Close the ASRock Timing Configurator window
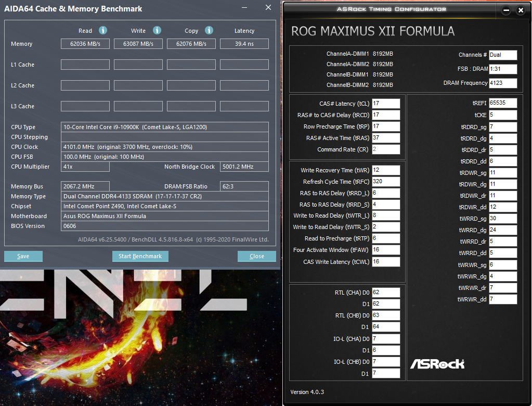The image size is (532, 406). [521, 10]
